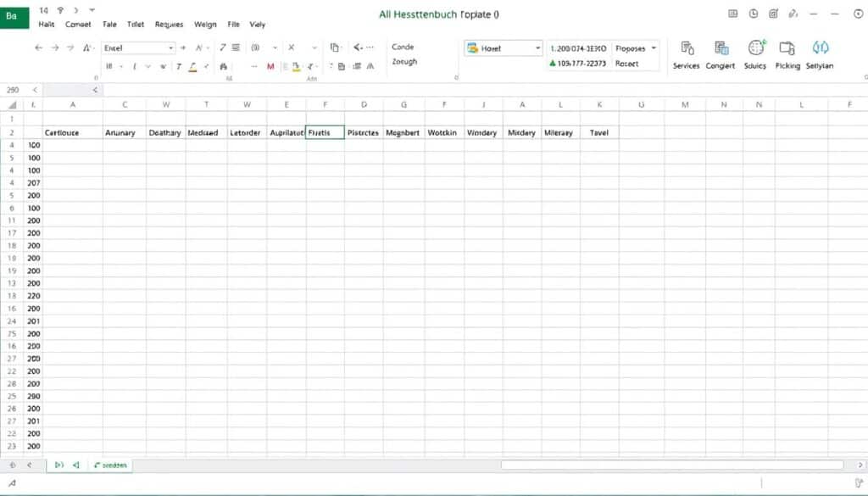
Task: Click the pen icon in title bar
Action: (x=793, y=14)
